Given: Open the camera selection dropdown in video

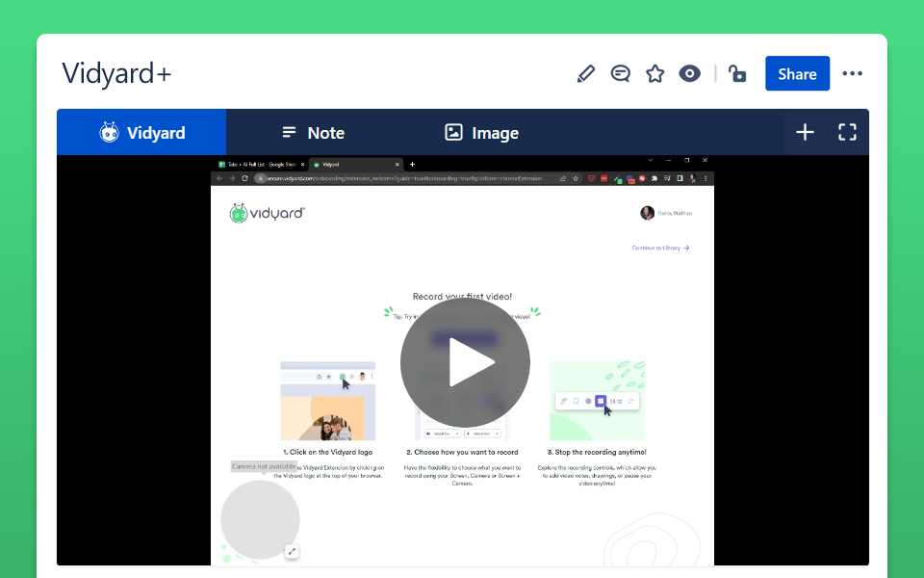Looking at the screenshot, I should [442, 433].
